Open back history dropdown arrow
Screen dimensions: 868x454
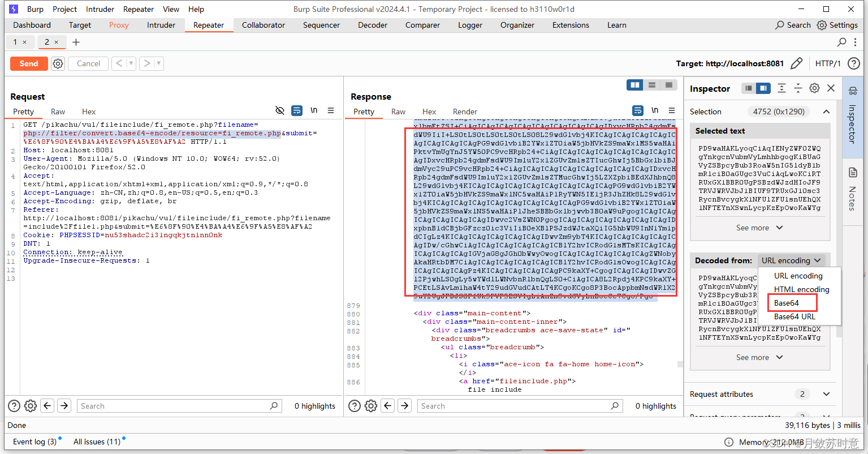[x=131, y=63]
